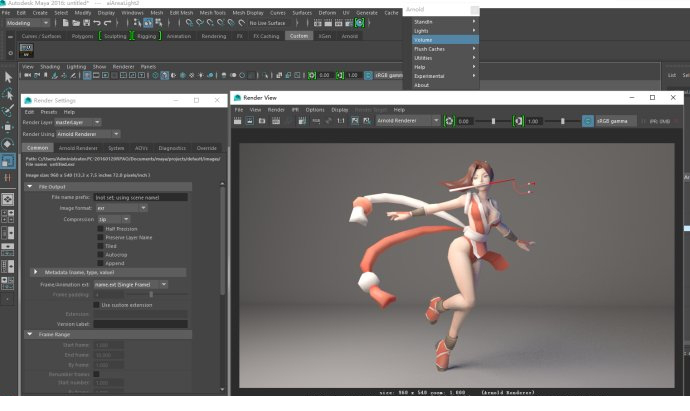The image size is (690, 411).
Task: Activate the Move tool
Action: click(8, 128)
